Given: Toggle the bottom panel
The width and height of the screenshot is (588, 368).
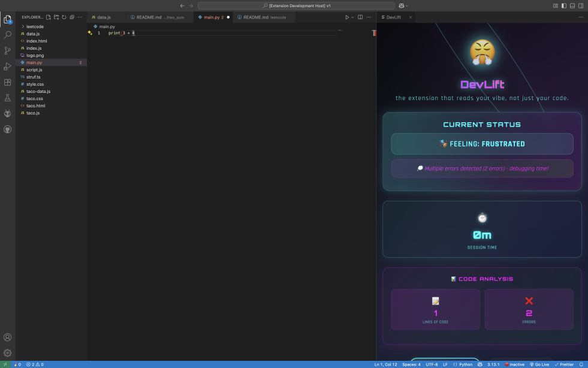Looking at the screenshot, I should (572, 5).
